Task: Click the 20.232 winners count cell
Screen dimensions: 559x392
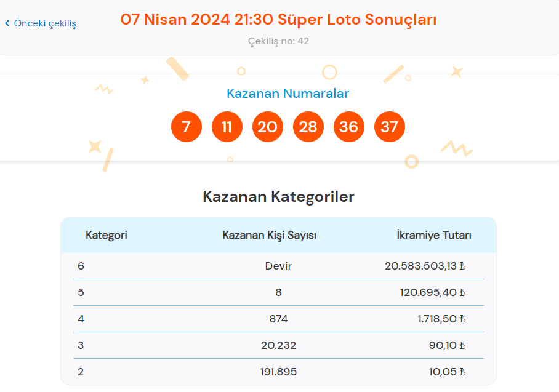Action: (x=278, y=345)
